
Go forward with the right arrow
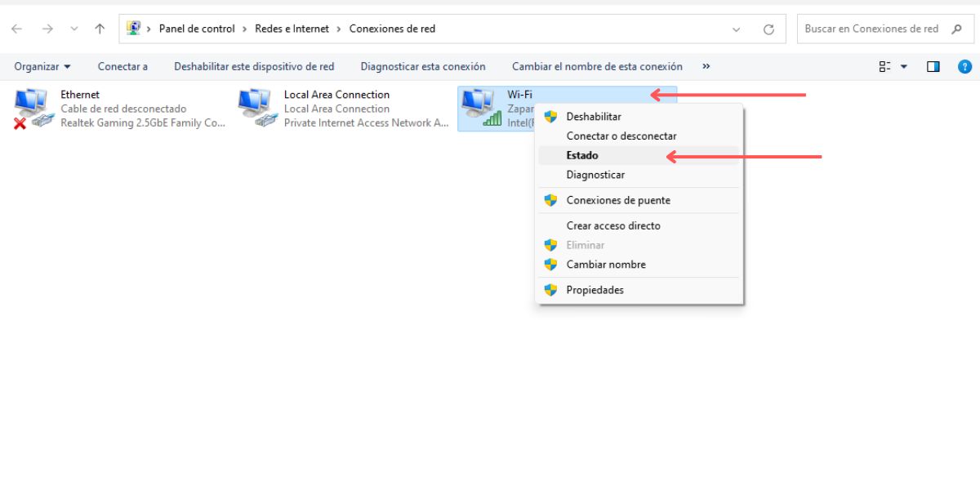(47, 29)
